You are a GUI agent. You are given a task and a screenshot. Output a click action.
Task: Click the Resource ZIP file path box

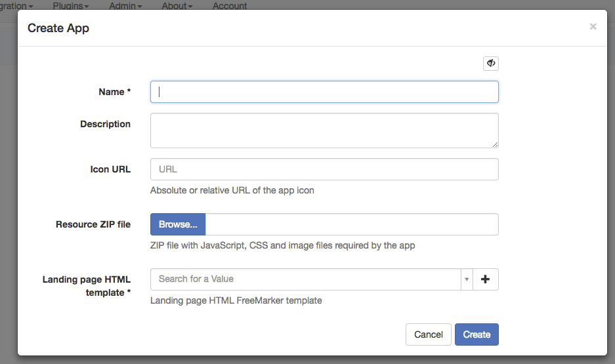(x=352, y=224)
